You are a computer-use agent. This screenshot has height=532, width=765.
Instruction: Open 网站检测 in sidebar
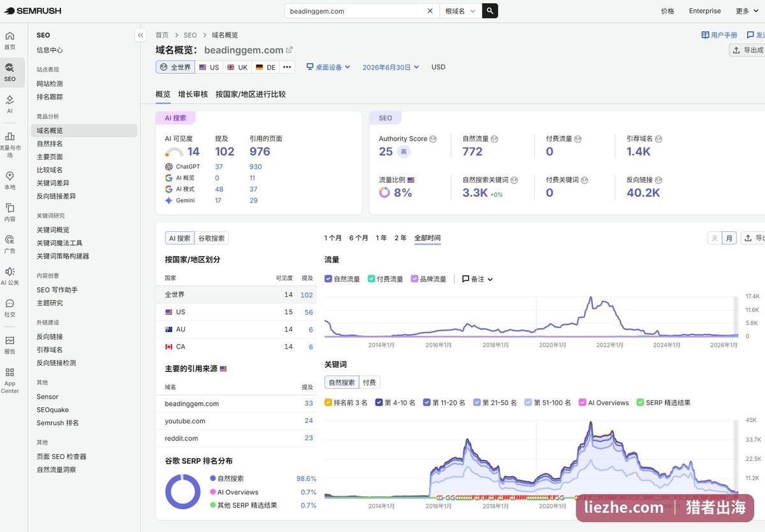pyautogui.click(x=50, y=83)
